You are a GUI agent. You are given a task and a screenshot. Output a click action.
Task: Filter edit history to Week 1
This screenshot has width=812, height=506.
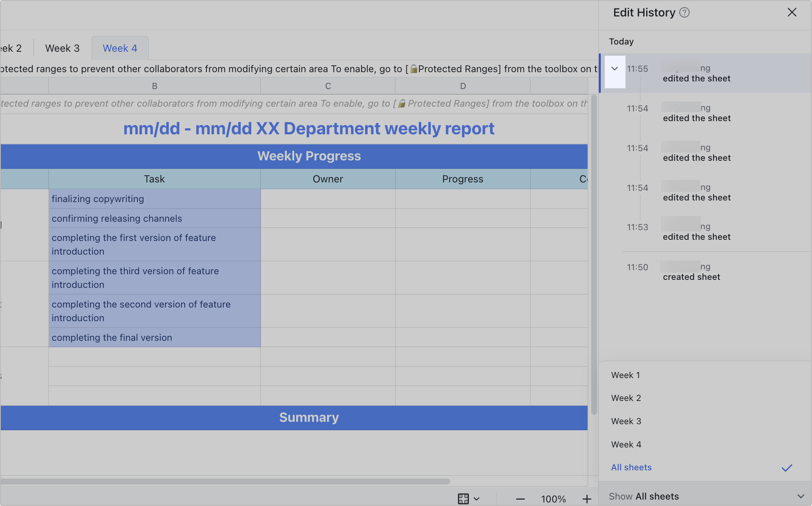[625, 375]
